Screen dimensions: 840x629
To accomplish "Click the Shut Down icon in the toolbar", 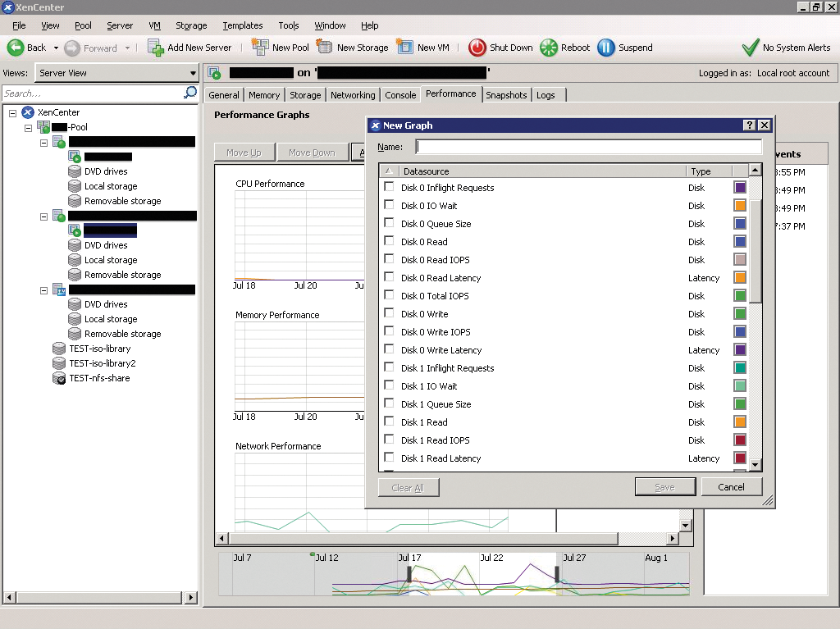I will click(x=477, y=47).
